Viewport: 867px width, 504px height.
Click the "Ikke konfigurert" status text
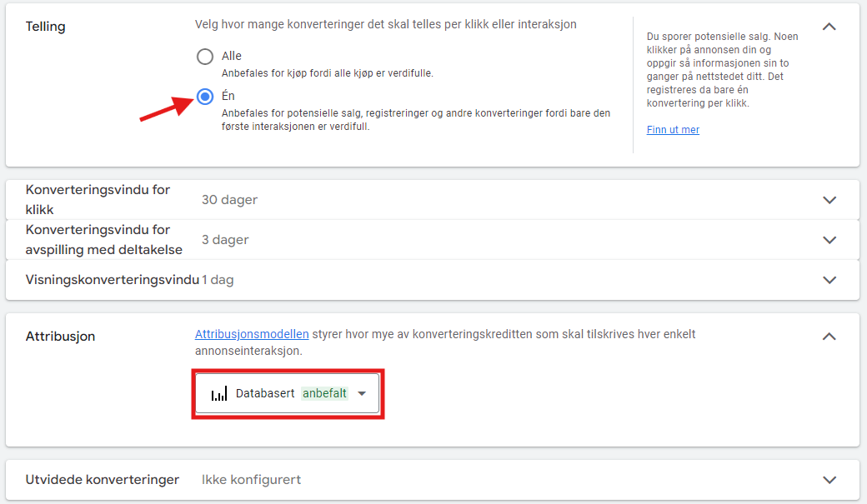coord(251,480)
